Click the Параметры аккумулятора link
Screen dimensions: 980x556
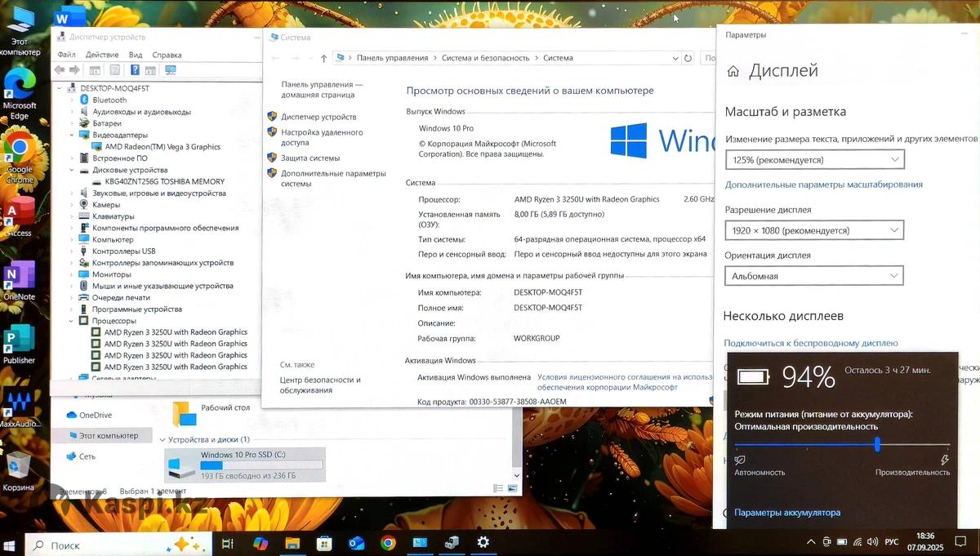point(786,513)
